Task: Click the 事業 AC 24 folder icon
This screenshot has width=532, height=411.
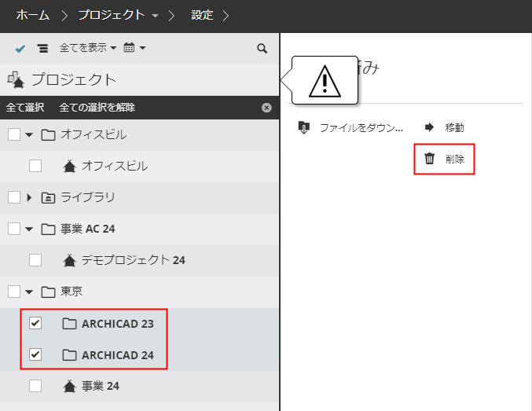Action: point(48,229)
